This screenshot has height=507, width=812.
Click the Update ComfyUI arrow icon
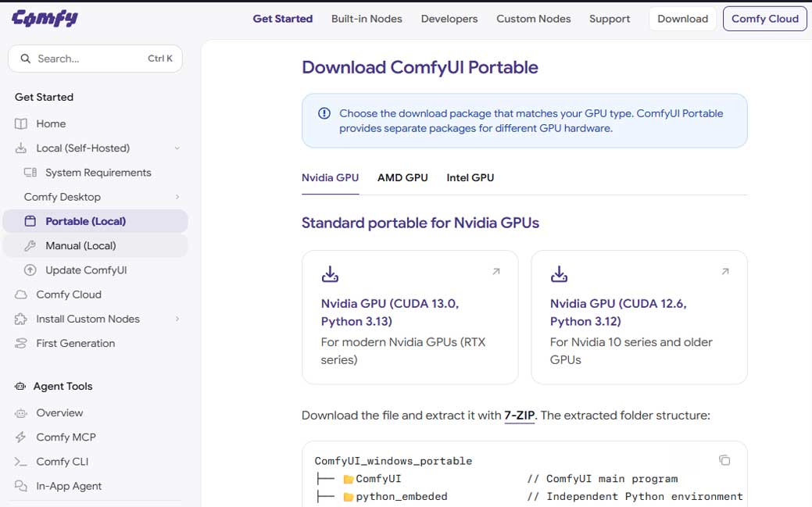30,270
